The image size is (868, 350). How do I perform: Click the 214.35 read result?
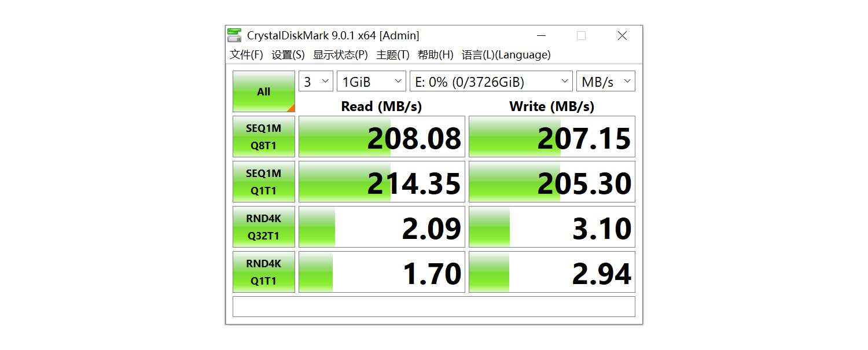click(x=382, y=182)
